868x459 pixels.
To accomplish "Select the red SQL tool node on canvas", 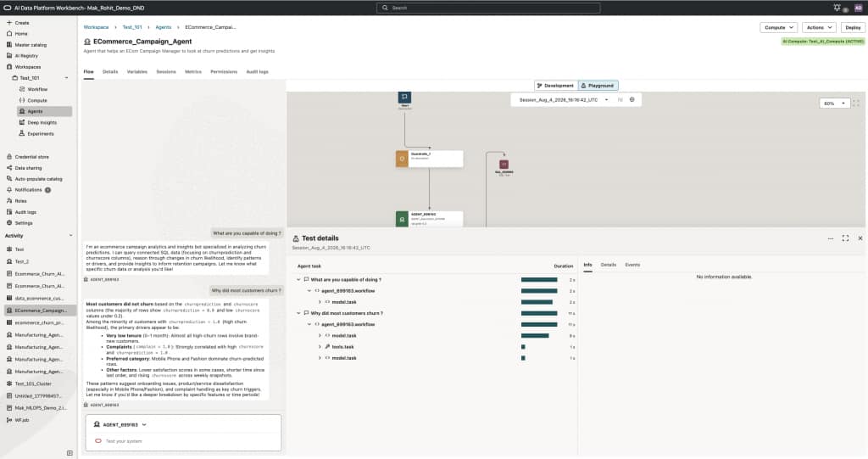I will tap(504, 165).
